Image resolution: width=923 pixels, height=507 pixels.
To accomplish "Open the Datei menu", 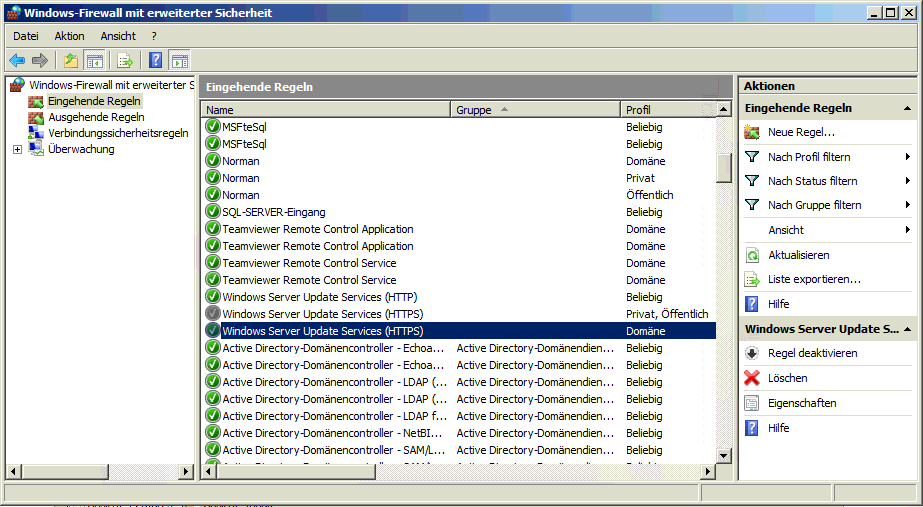I will tap(25, 36).
